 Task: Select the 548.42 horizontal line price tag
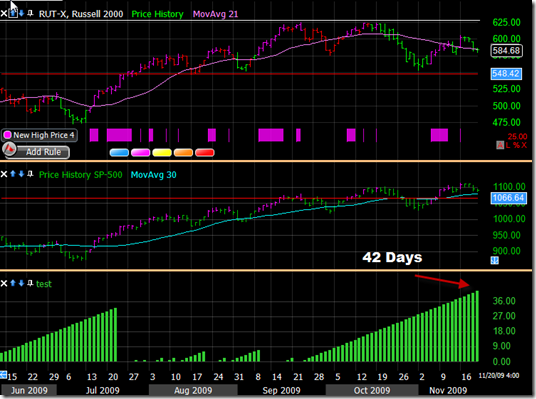coord(506,74)
